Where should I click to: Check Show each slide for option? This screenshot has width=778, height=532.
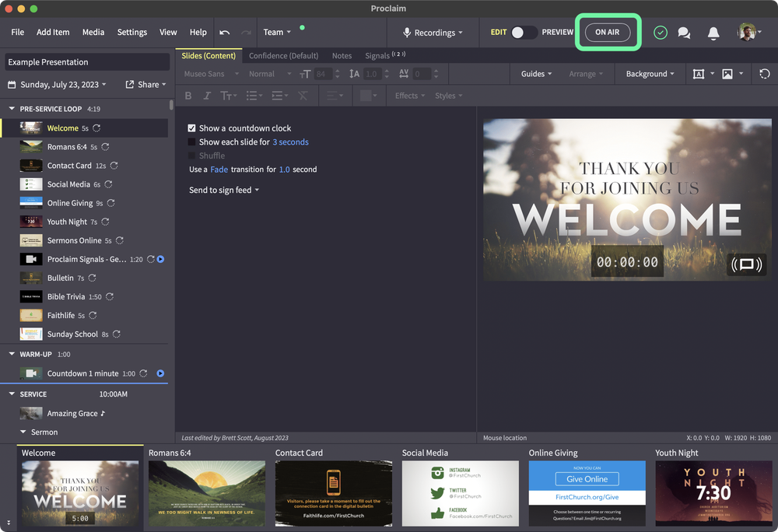191,142
